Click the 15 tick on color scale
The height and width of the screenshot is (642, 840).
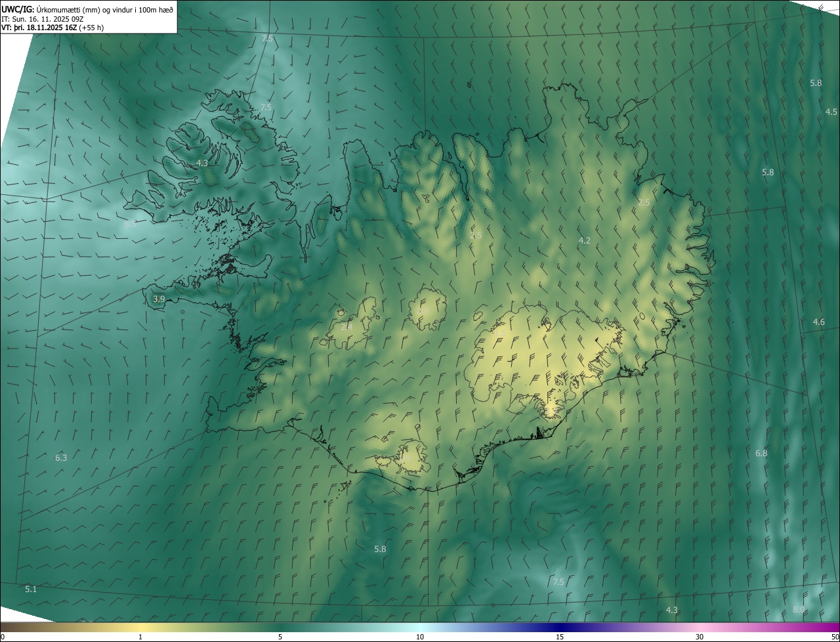pyautogui.click(x=560, y=637)
